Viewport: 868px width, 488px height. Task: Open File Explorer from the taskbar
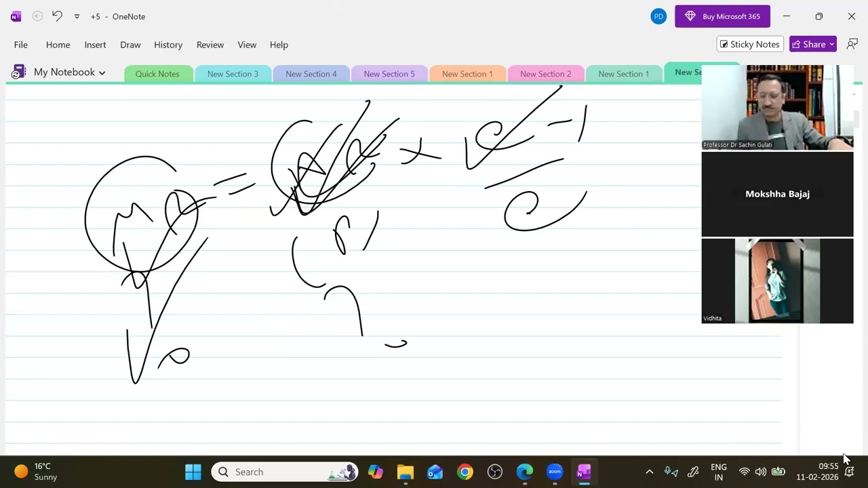pyautogui.click(x=406, y=472)
